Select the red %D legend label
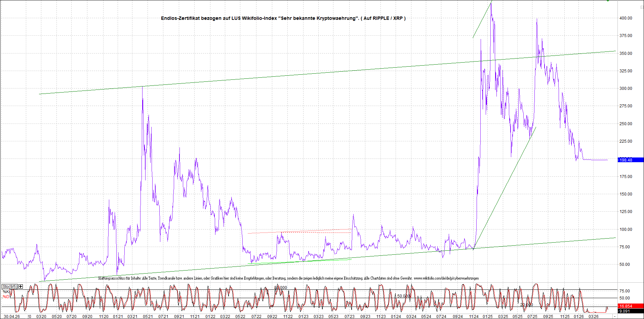644x319 pixels. (6, 297)
